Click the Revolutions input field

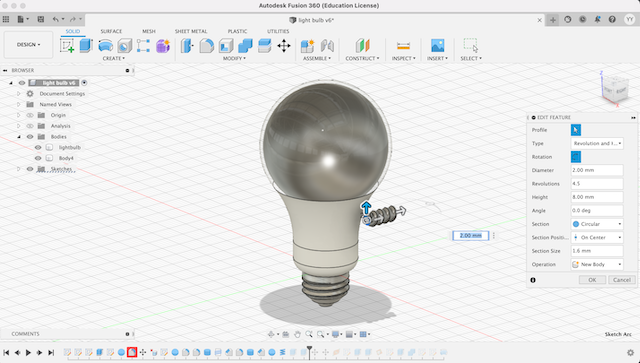point(597,184)
